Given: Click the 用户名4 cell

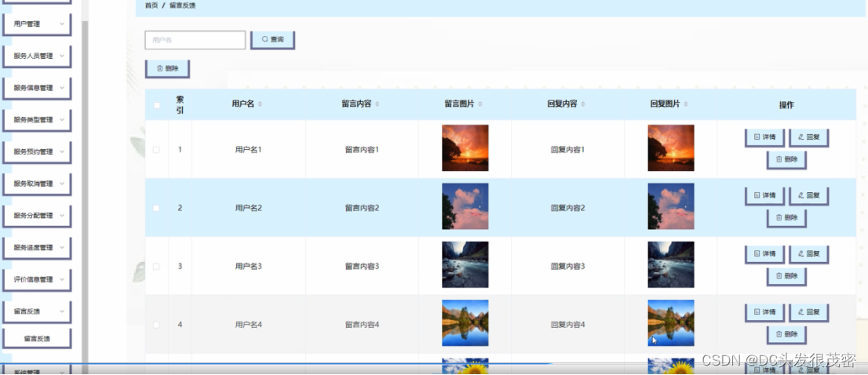Looking at the screenshot, I should pyautogui.click(x=248, y=325).
